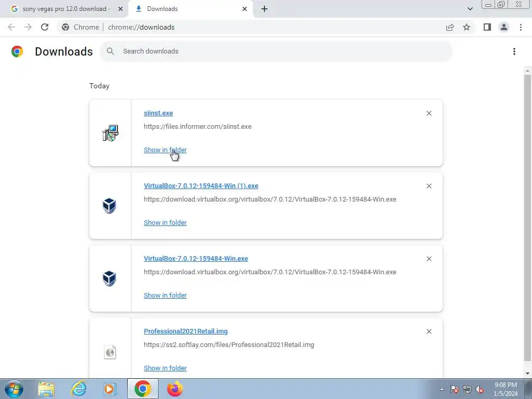
Task: Expand the tab search chevron
Action: pyautogui.click(x=470, y=9)
